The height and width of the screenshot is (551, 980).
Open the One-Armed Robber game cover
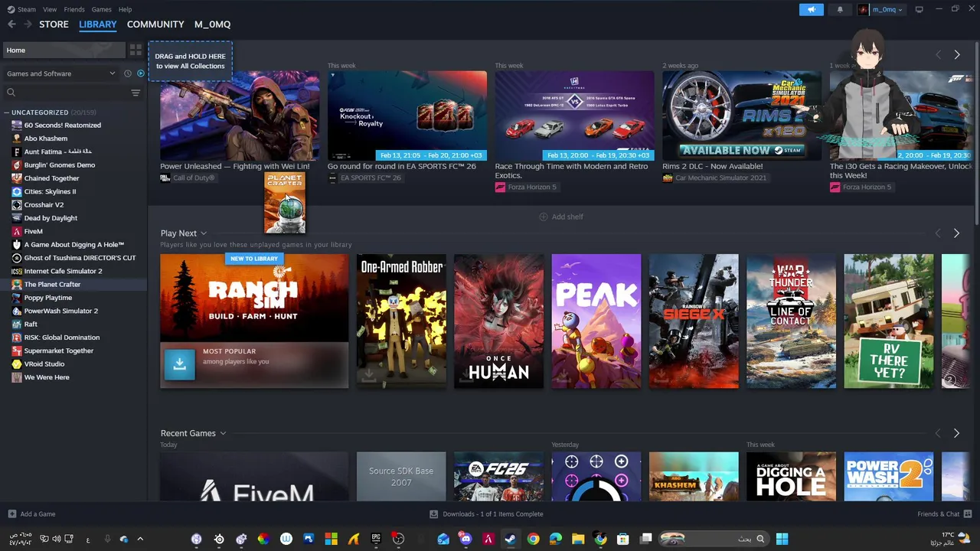401,321
